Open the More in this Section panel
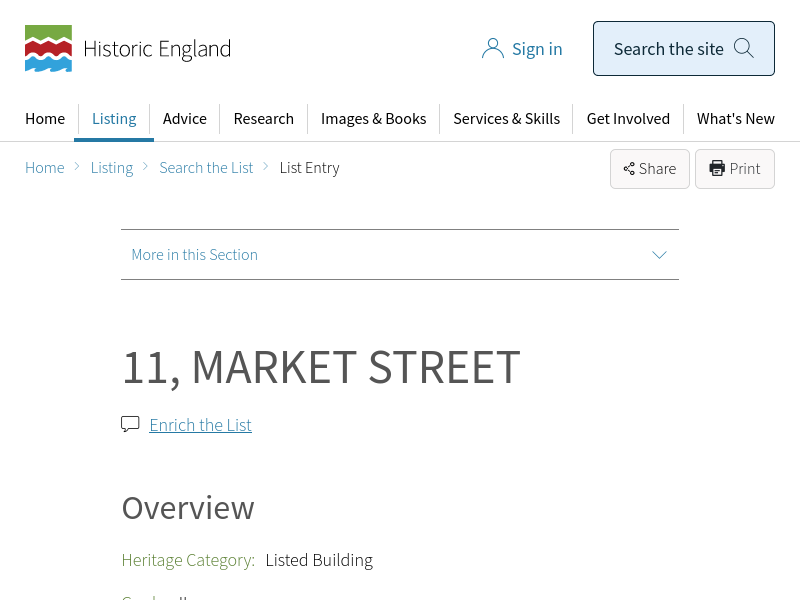This screenshot has height=600, width=800. [x=195, y=255]
